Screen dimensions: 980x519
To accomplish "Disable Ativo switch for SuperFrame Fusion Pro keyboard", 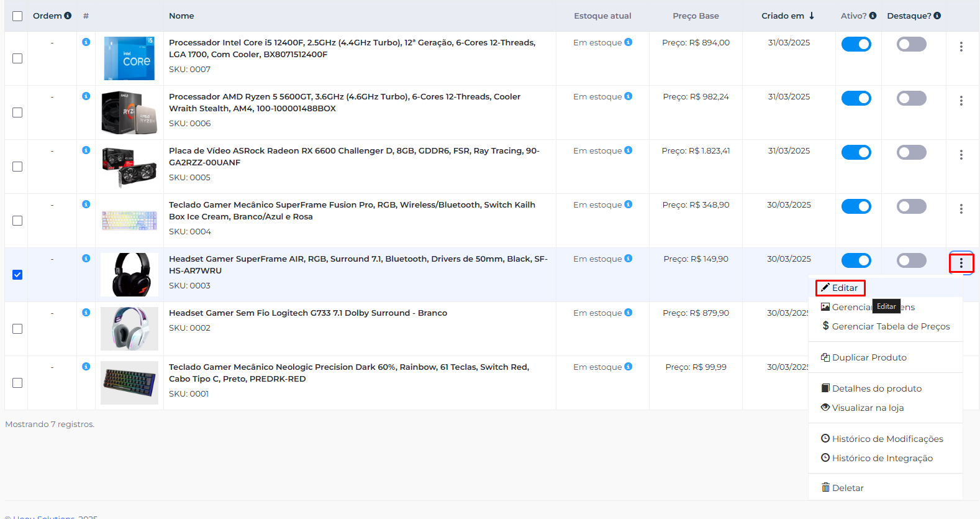I will [856, 206].
